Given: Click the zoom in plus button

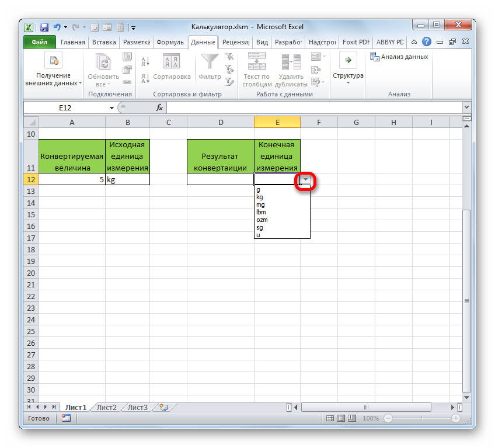Looking at the screenshot, I should (x=455, y=418).
